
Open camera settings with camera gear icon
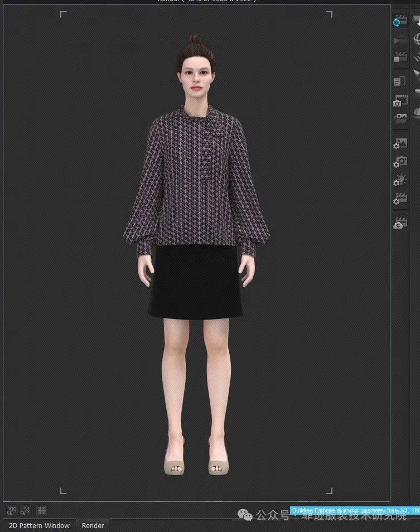[400, 162]
